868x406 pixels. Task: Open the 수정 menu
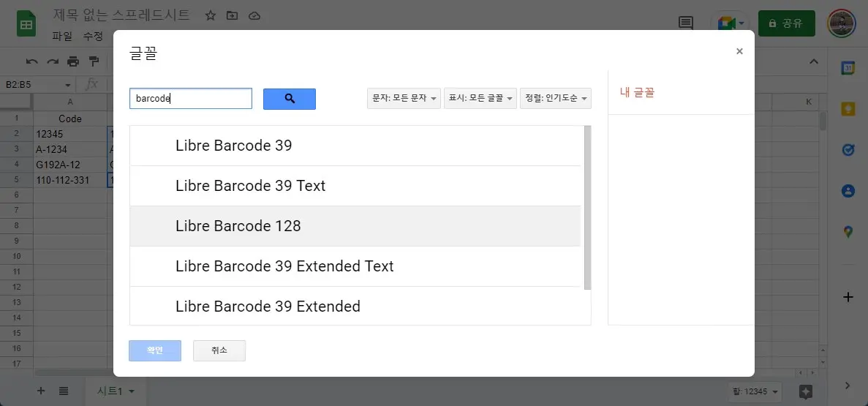click(93, 37)
